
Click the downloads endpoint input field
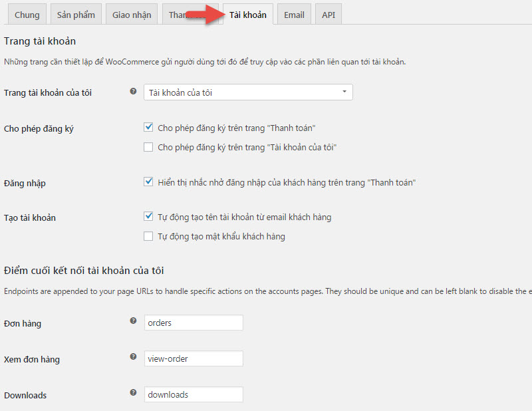click(x=194, y=394)
